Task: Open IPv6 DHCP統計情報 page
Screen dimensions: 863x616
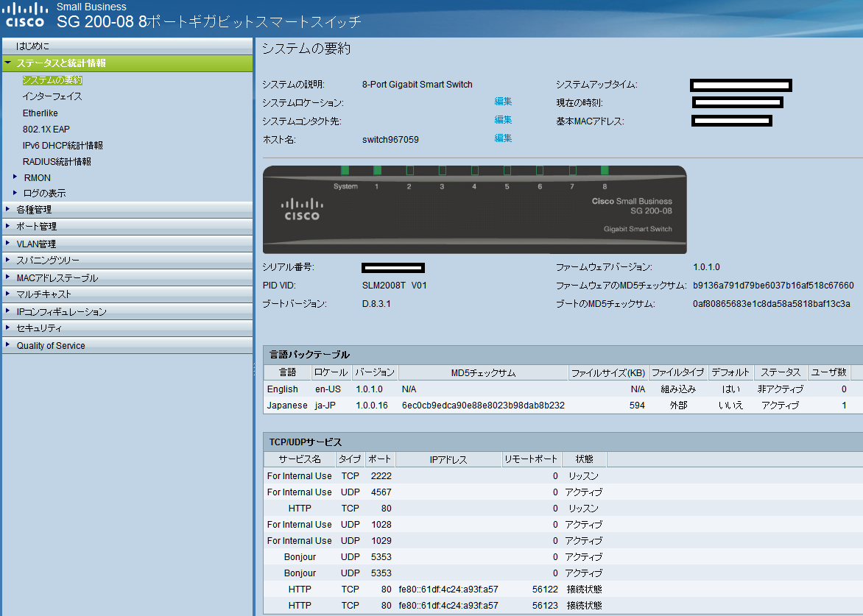Action: [63, 145]
